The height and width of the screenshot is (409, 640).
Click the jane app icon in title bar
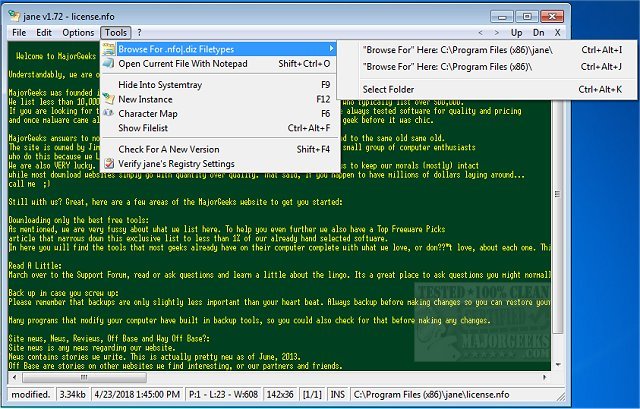tap(15, 16)
